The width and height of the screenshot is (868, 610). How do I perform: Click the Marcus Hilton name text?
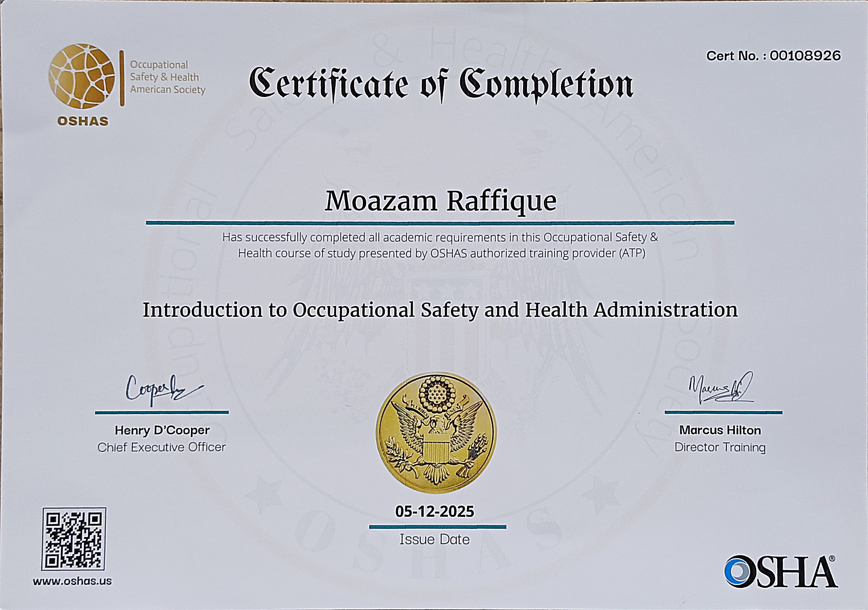[x=720, y=430]
